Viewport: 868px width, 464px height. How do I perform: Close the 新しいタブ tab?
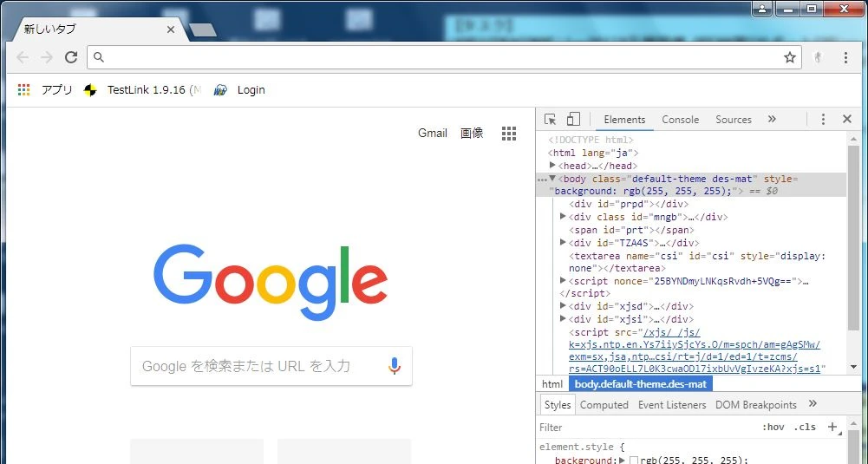pos(171,29)
